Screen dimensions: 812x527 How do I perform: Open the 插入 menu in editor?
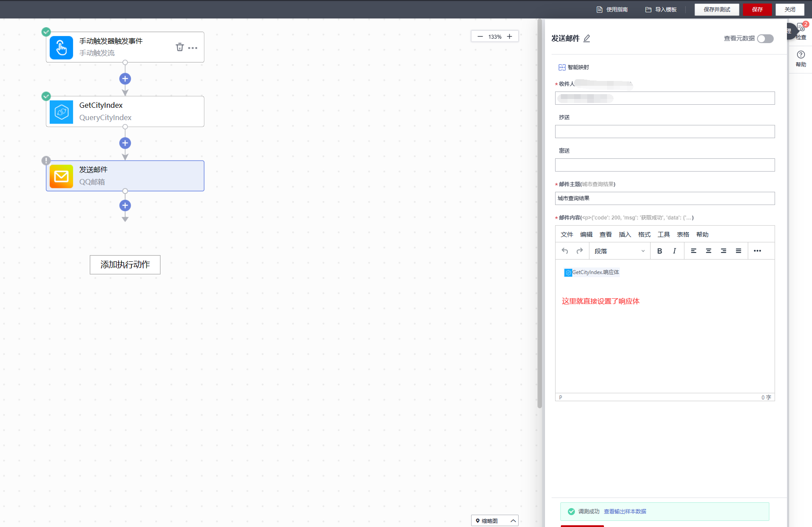coord(625,234)
